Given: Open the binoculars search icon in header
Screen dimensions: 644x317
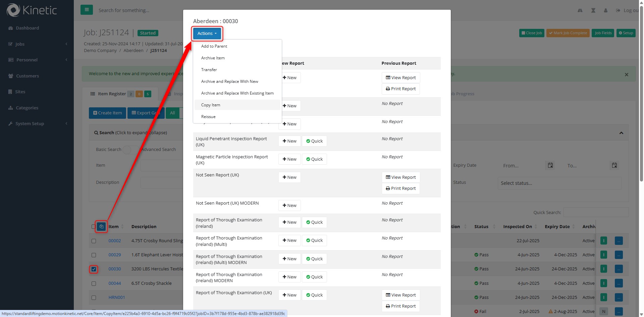Looking at the screenshot, I should tap(580, 10).
